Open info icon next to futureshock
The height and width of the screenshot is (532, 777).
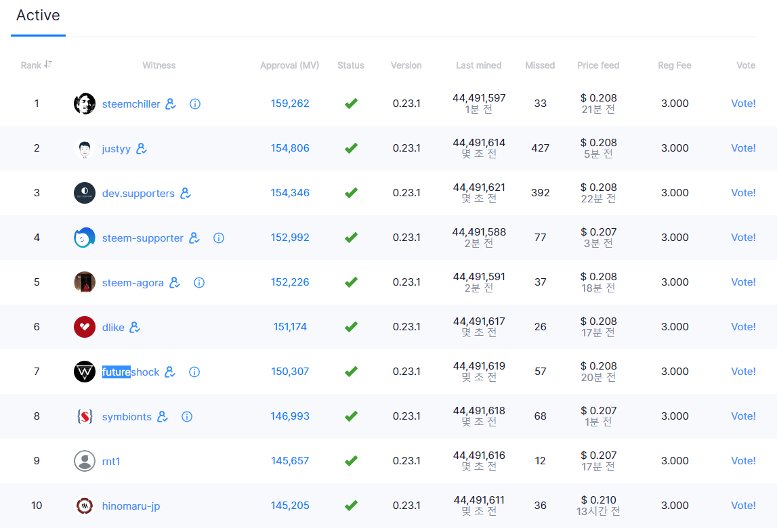[x=194, y=372]
